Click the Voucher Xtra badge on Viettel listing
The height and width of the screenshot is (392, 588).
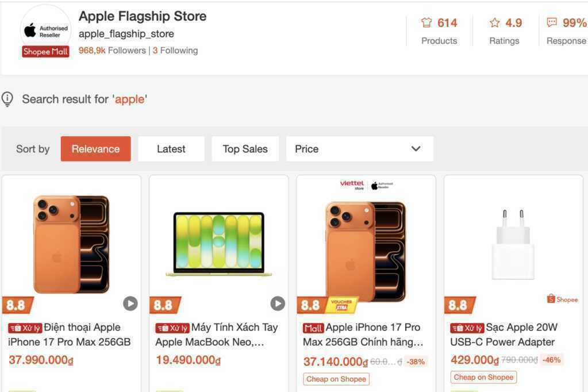point(341,305)
